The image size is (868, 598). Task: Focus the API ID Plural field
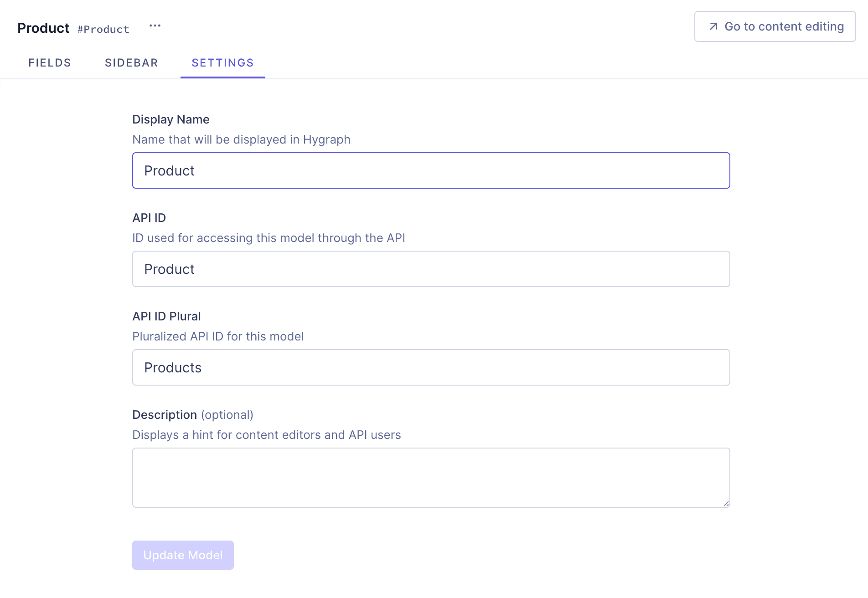point(431,367)
